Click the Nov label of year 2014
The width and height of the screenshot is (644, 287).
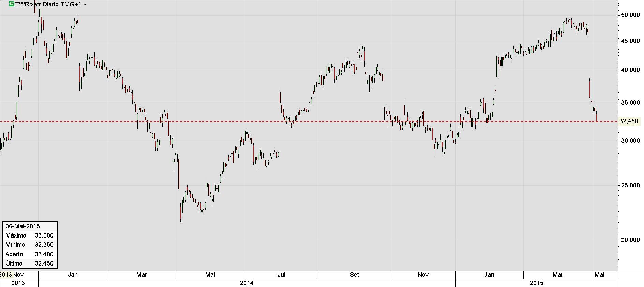coord(423,275)
